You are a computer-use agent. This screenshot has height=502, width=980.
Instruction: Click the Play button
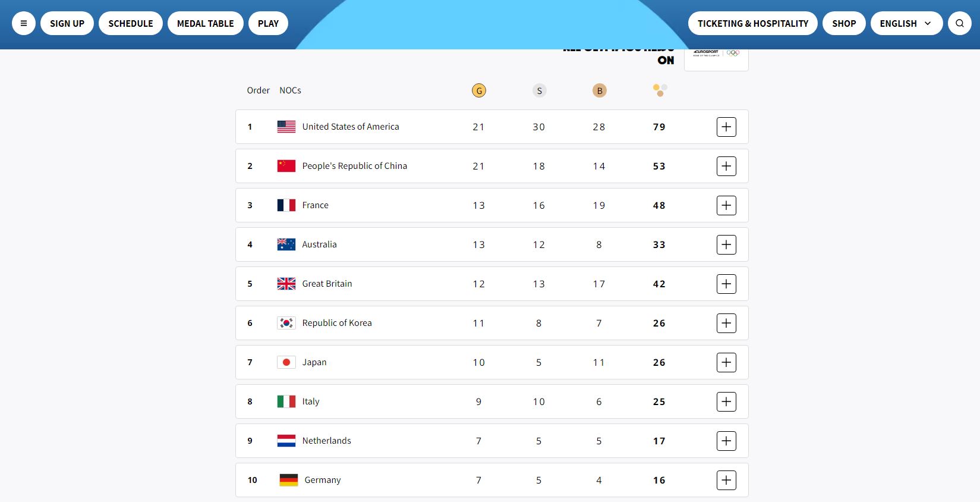pos(268,23)
